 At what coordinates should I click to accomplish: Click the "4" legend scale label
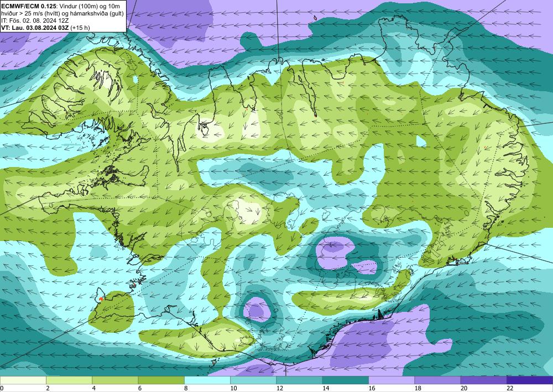(94, 388)
